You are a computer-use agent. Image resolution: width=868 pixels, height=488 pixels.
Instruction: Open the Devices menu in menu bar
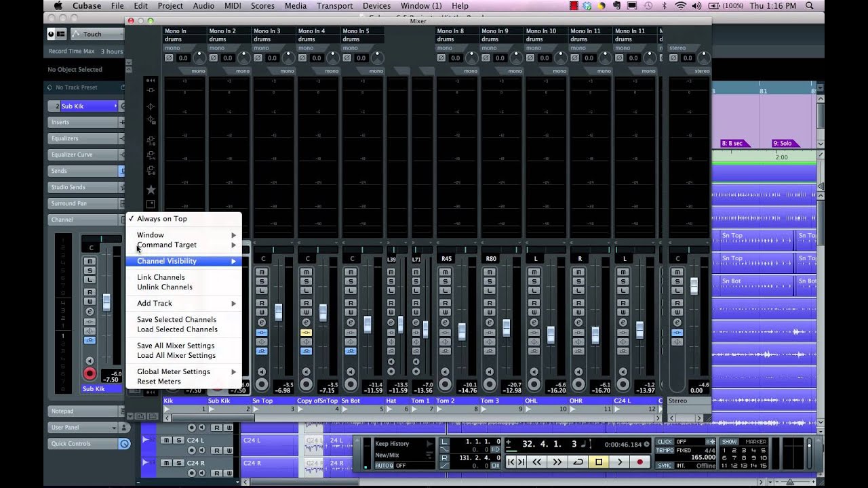tap(376, 6)
